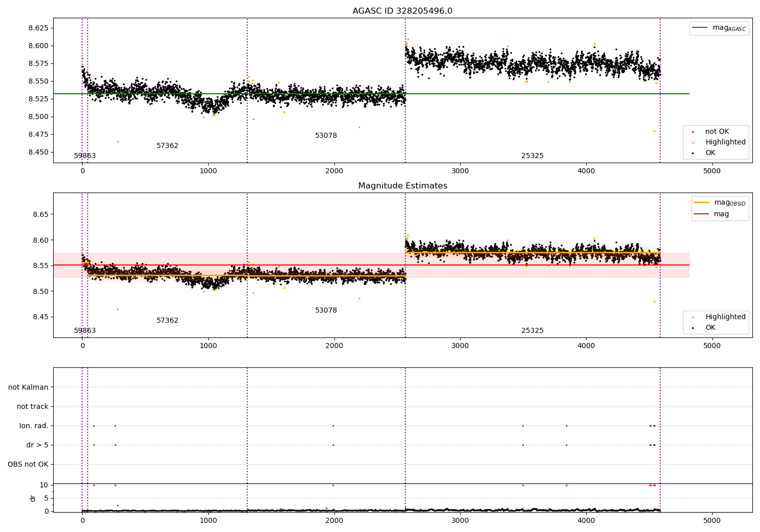Click the 8.65 y-axis tick in middle plot

pyautogui.click(x=41, y=215)
